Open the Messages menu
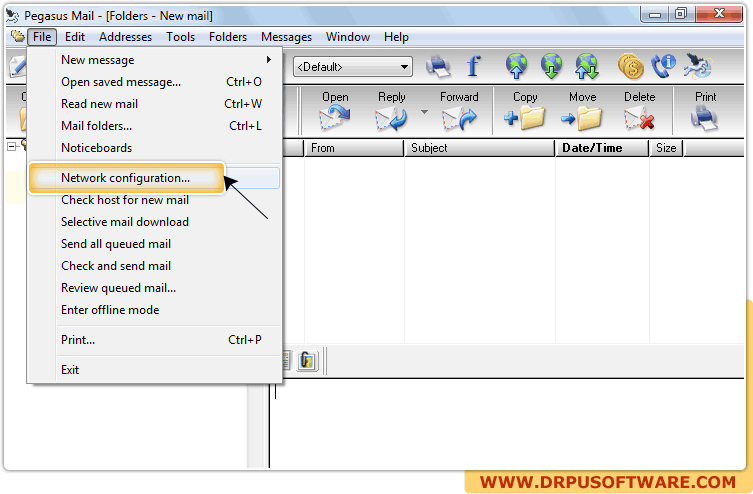The image size is (753, 494). coord(286,37)
